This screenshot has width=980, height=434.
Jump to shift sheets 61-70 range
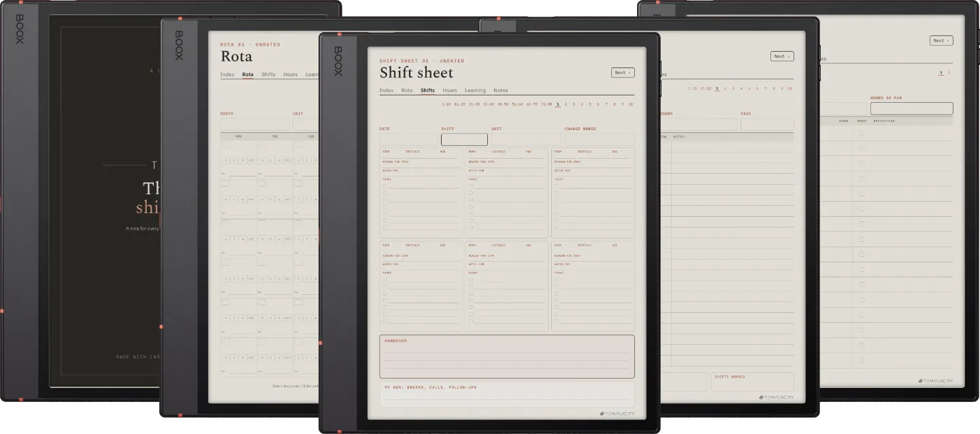532,104
